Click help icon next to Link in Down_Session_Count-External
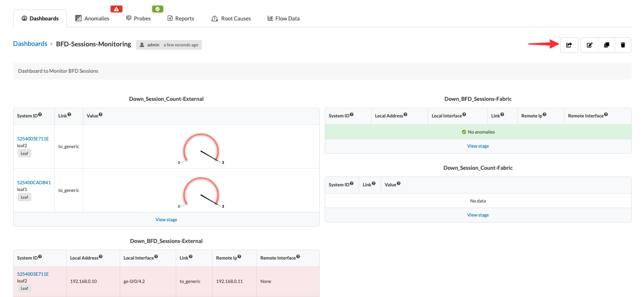Screen dimensions: 644x297 (x=69, y=114)
